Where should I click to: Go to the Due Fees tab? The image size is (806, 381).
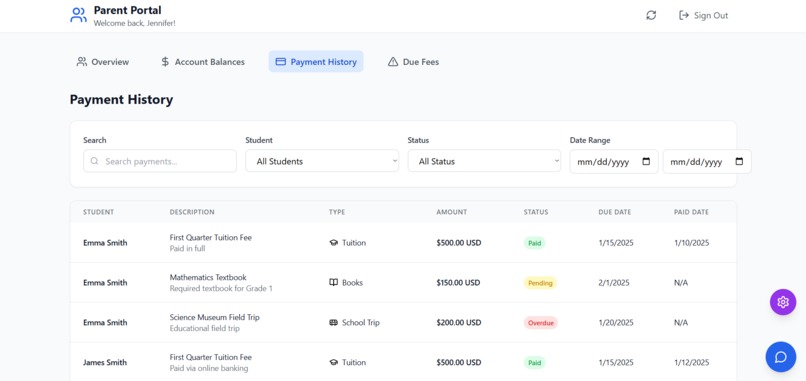click(413, 62)
